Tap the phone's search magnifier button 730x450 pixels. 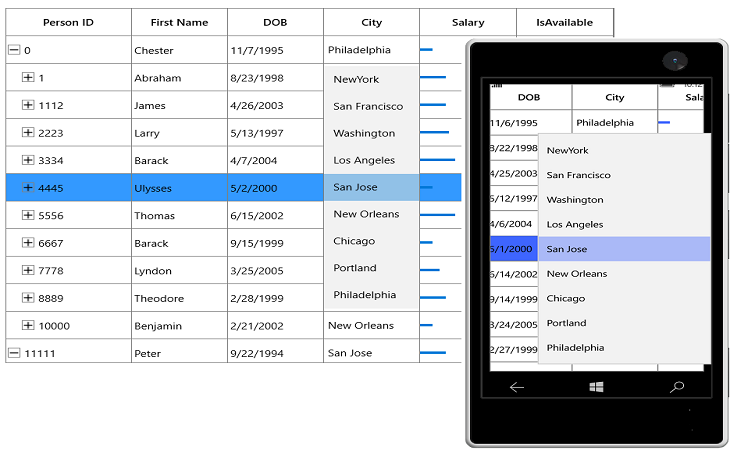tap(677, 387)
